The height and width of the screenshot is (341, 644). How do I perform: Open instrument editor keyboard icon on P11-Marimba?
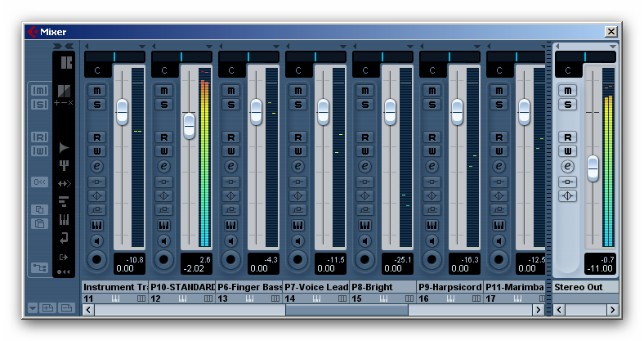click(499, 225)
